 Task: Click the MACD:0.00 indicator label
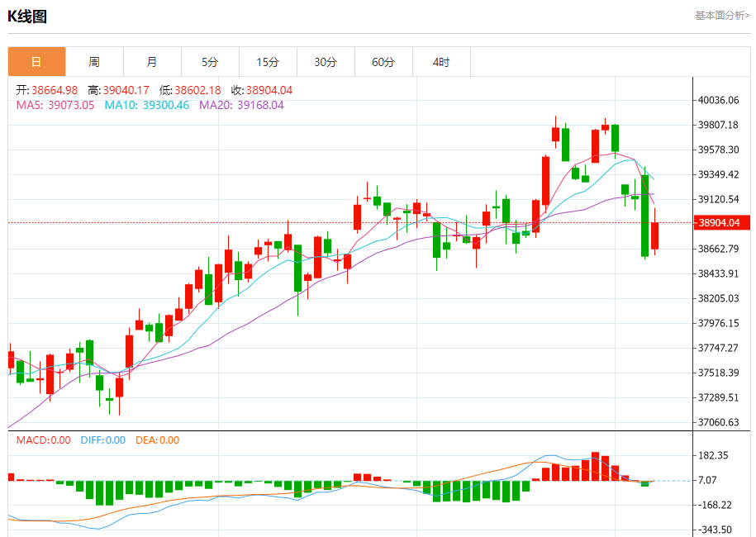[x=44, y=440]
